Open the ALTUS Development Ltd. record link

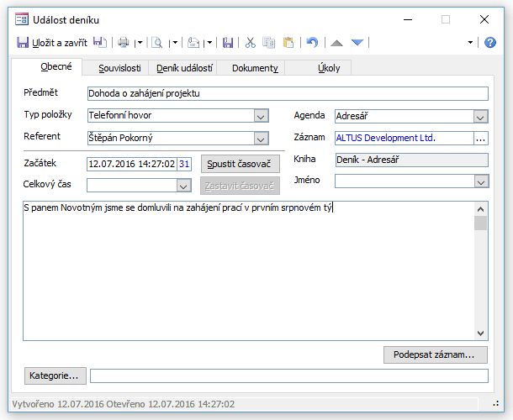[386, 138]
